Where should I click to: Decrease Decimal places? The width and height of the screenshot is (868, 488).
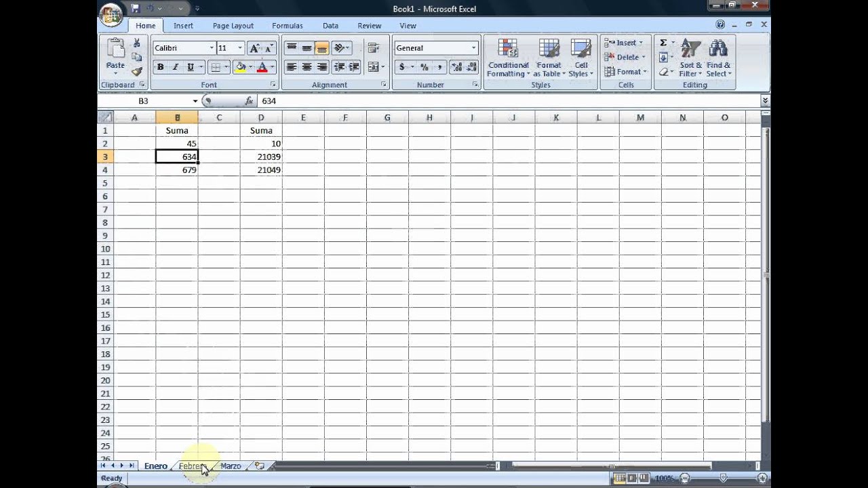471,67
